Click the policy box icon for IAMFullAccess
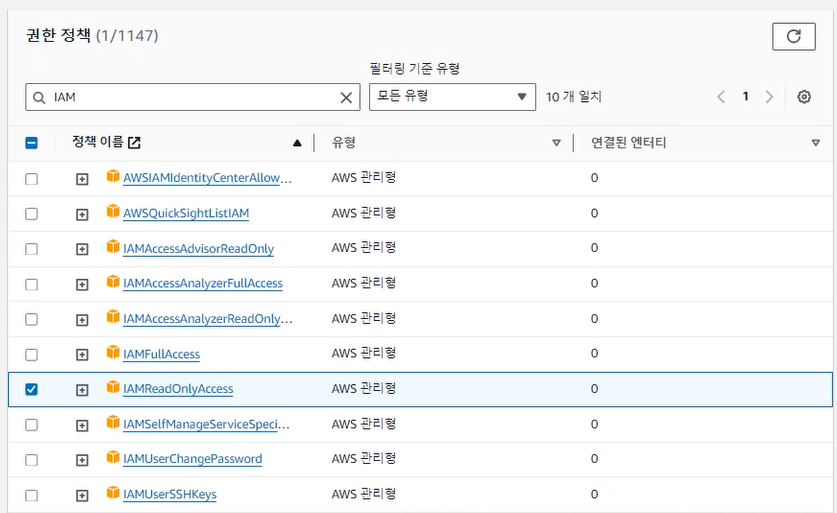 pyautogui.click(x=113, y=352)
